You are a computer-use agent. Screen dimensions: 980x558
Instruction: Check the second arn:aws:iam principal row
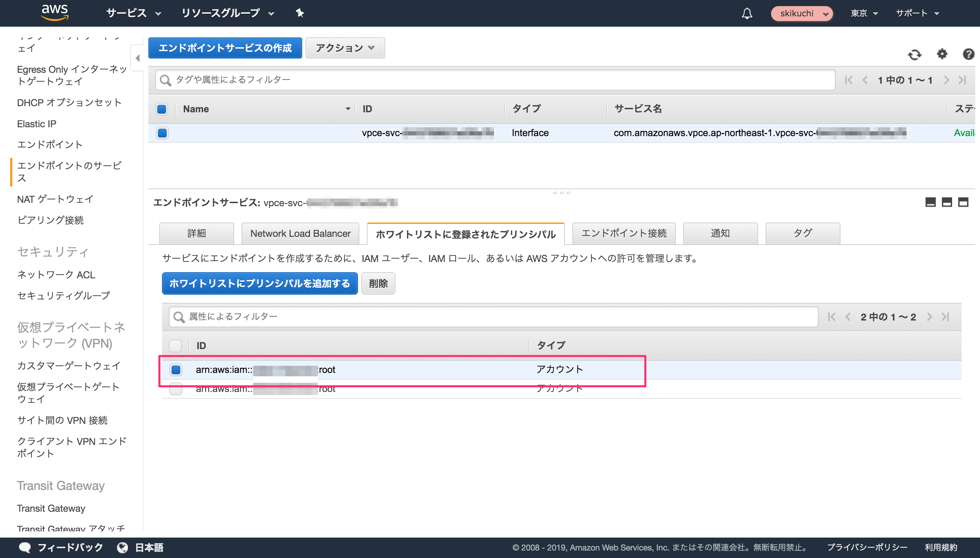pyautogui.click(x=176, y=389)
